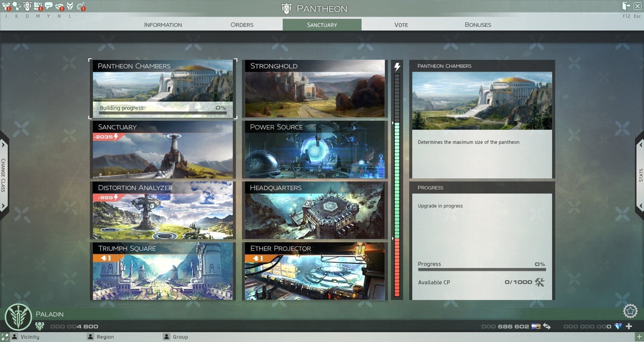Click the handshake icon in top bar
This screenshot has width=644, height=342.
click(59, 6)
